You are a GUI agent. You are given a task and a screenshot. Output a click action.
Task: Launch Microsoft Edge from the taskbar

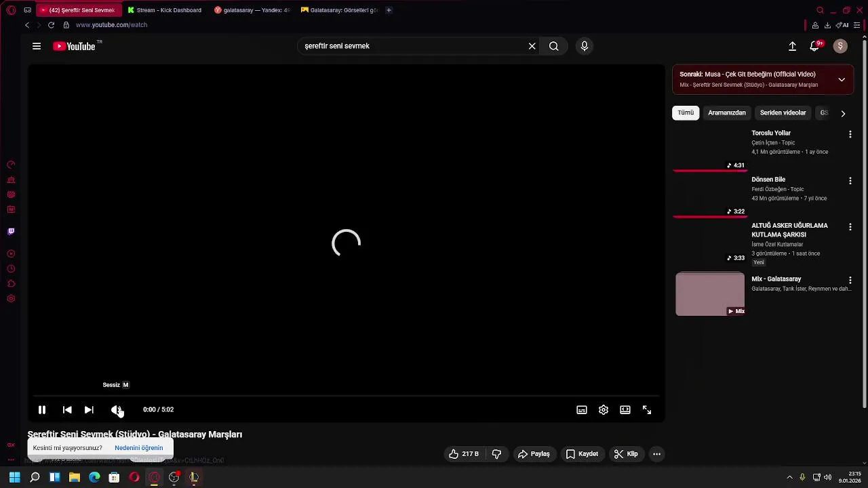pos(94,477)
